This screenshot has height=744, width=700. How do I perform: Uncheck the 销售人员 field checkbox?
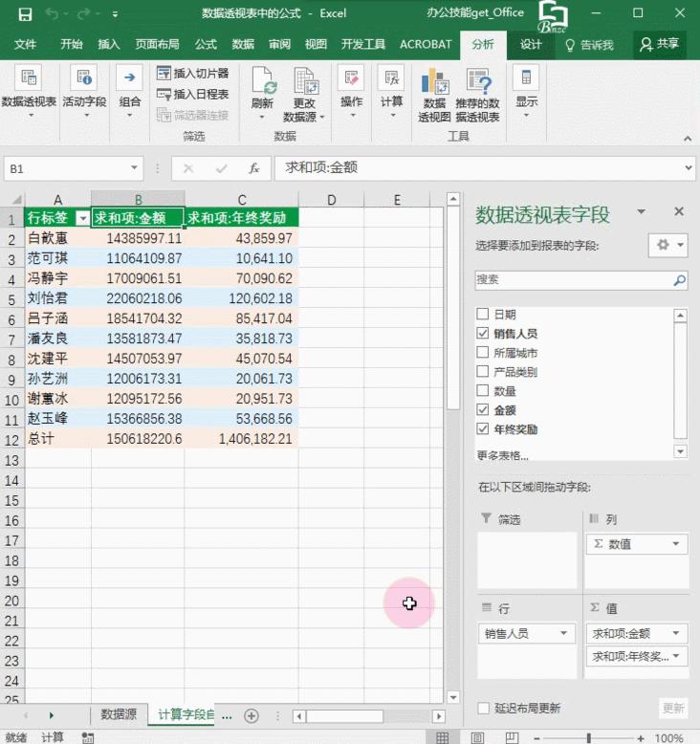point(483,334)
